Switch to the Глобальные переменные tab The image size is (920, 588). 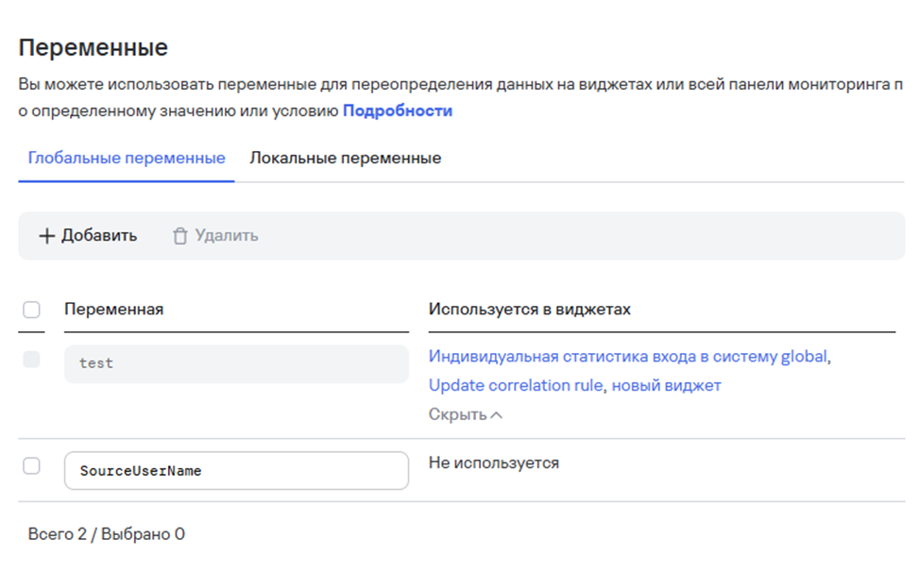[127, 158]
